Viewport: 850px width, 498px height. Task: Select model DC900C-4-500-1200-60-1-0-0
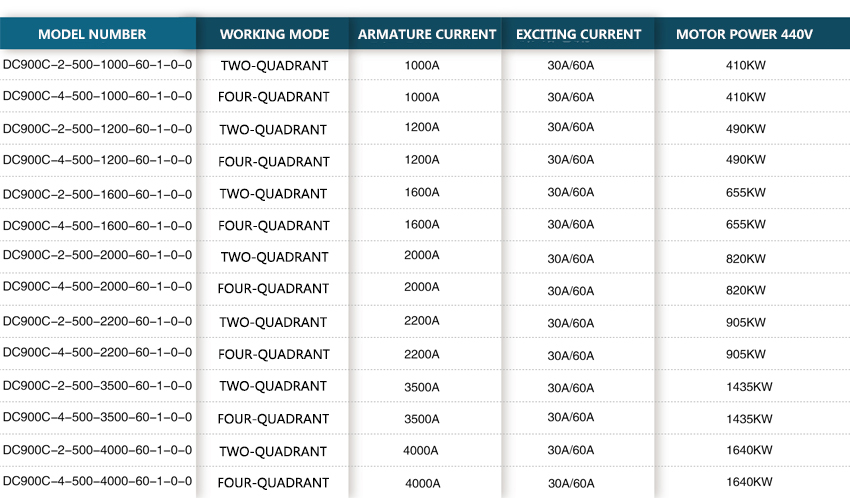(97, 160)
